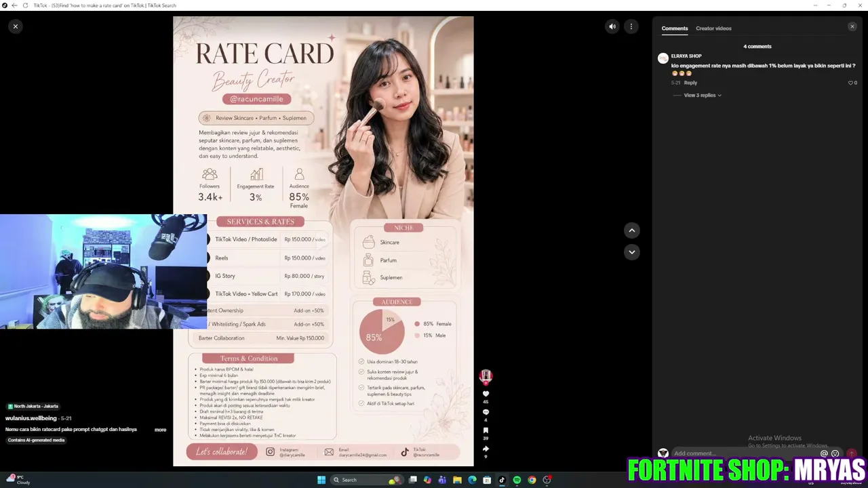Viewport: 868px width, 488px height.
Task: Open Microsoft Teams from the taskbar
Action: tap(442, 480)
